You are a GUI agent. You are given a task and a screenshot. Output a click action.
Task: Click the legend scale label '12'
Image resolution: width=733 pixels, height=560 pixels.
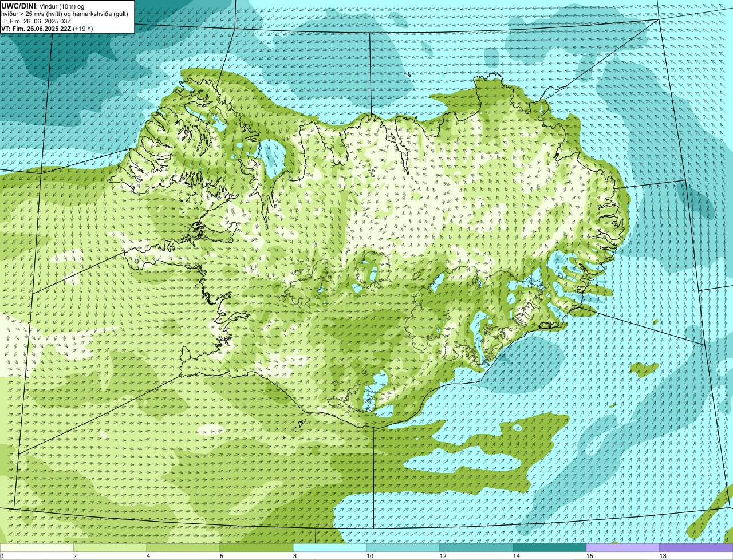point(443,556)
